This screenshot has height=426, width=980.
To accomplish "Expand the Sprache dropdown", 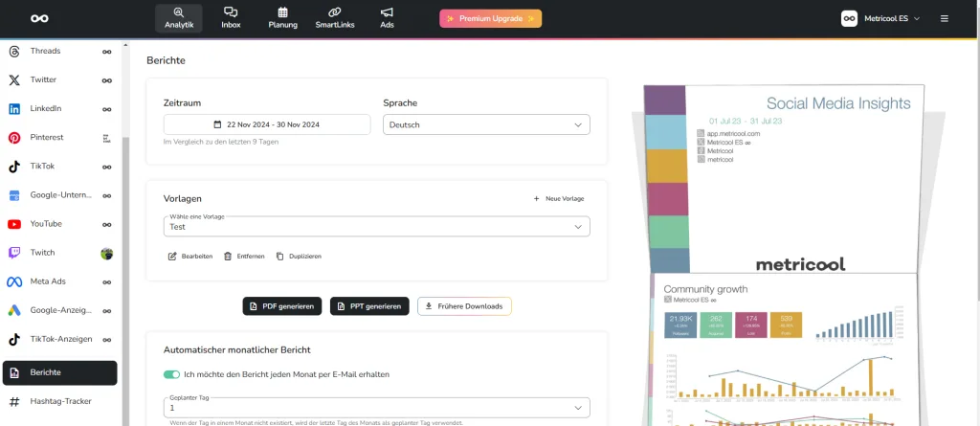I will point(486,124).
